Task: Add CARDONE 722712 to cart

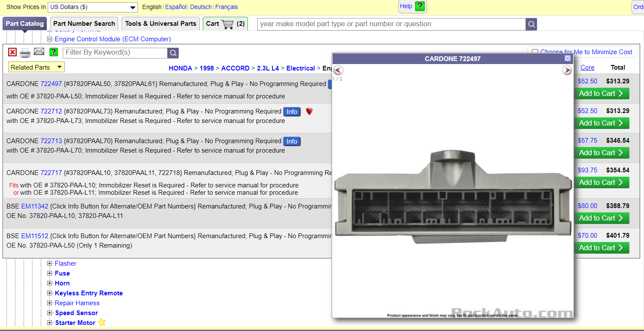Action: 601,123
